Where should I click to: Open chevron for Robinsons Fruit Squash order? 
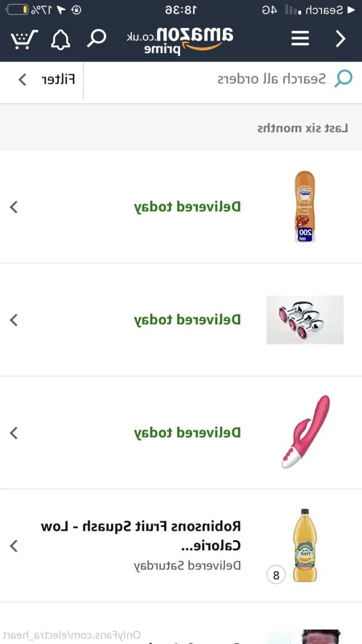click(14, 546)
